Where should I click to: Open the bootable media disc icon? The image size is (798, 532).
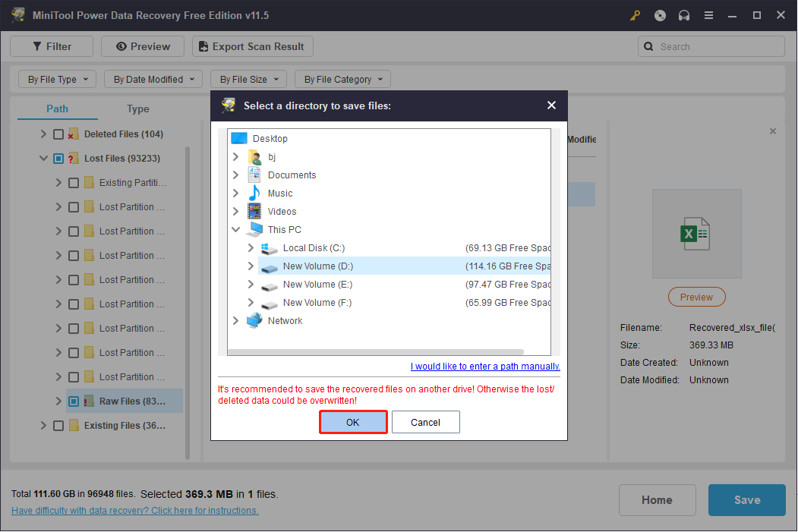click(660, 15)
